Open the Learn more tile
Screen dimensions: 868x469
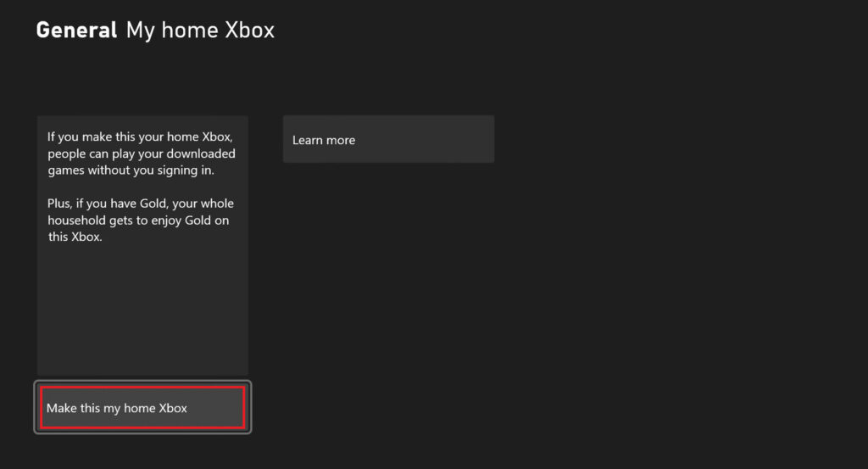point(388,139)
